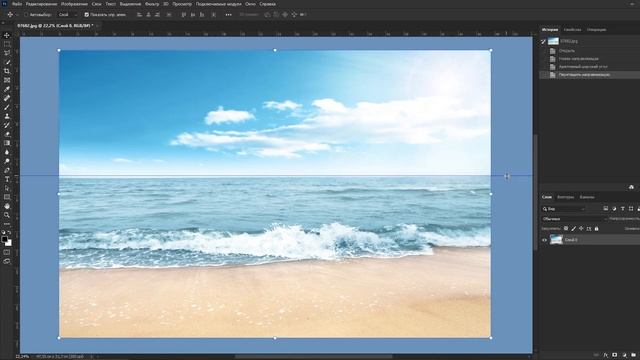This screenshot has height=360, width=640.
Task: Click the Слой 0 layer thumbnail
Action: click(556, 240)
